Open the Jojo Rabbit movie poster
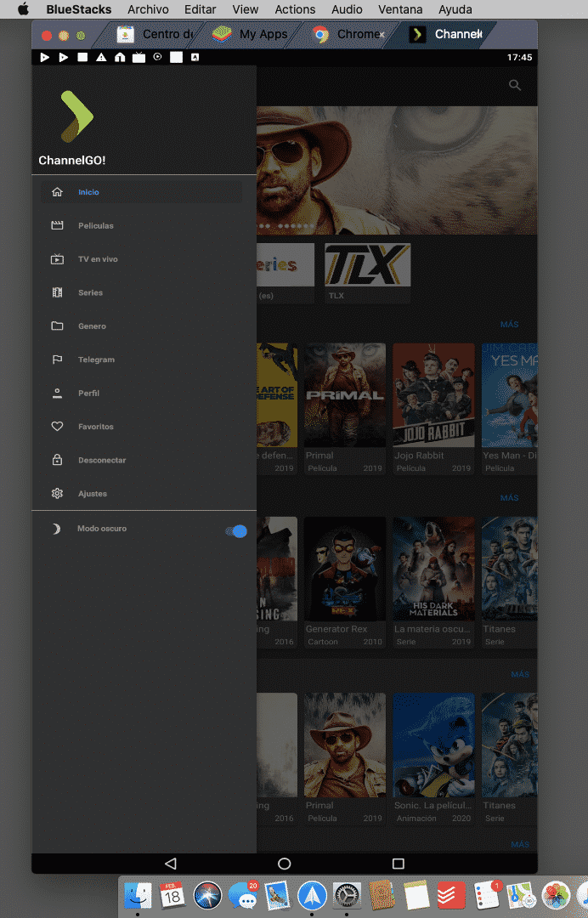This screenshot has height=918, width=588. 433,395
